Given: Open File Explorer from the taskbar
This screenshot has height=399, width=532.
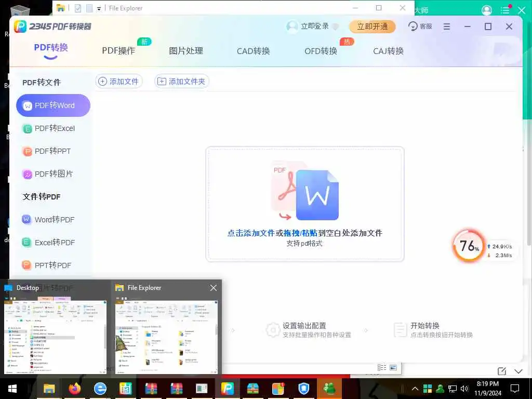Looking at the screenshot, I should point(49,389).
